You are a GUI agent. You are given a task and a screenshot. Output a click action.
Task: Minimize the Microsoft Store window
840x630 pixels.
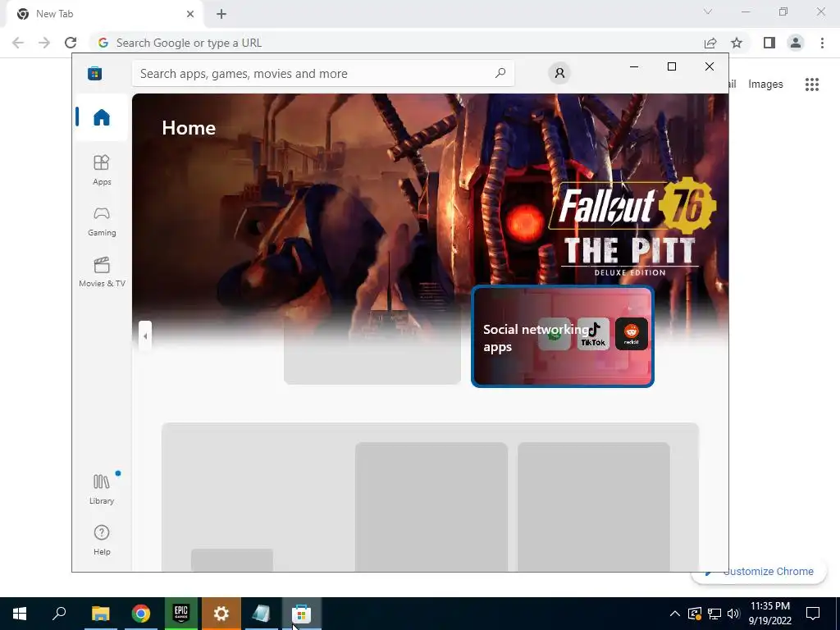[634, 66]
